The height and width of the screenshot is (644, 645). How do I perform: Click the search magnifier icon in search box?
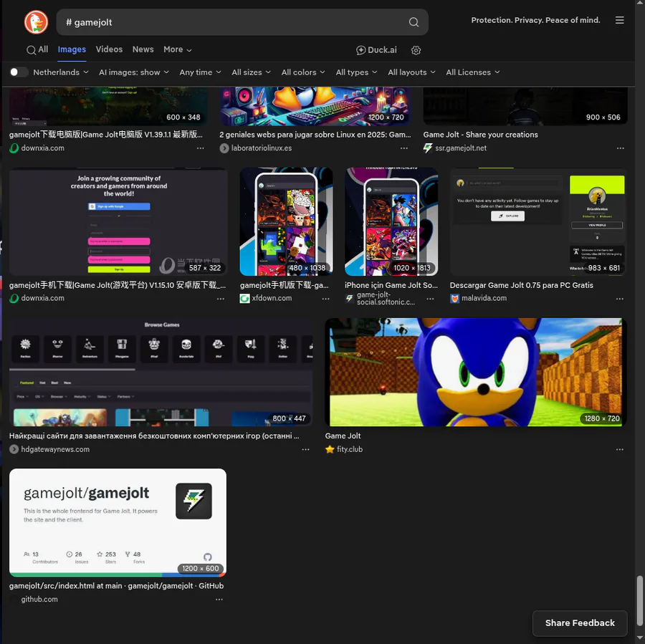coord(414,22)
